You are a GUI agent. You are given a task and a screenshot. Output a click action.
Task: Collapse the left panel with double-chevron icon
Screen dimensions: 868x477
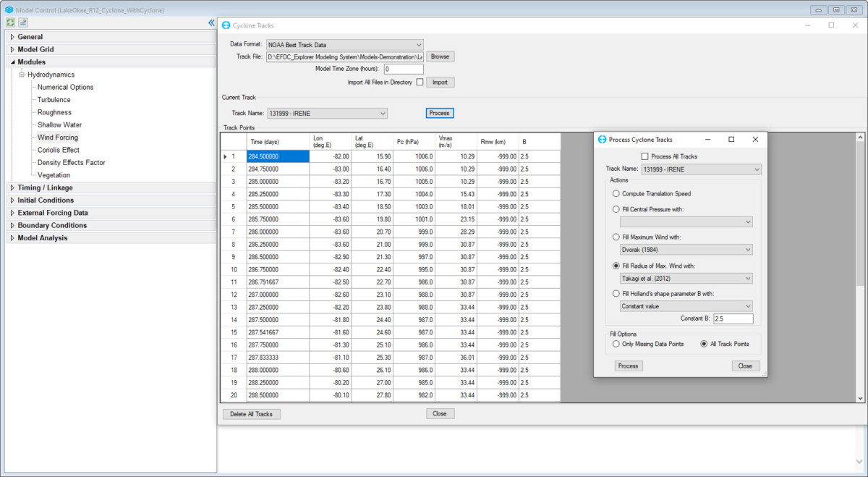(x=210, y=23)
